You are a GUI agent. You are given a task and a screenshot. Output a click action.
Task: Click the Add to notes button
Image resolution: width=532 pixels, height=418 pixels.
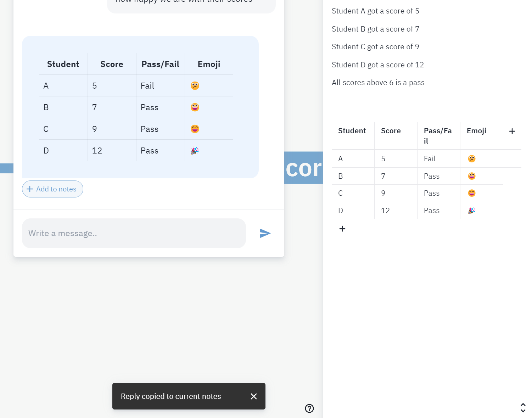52,189
